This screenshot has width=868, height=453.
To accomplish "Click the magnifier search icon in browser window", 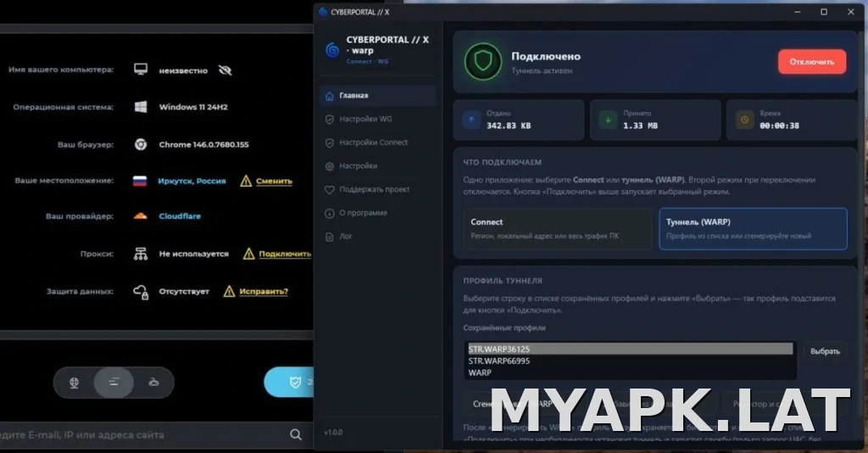I will (x=296, y=434).
